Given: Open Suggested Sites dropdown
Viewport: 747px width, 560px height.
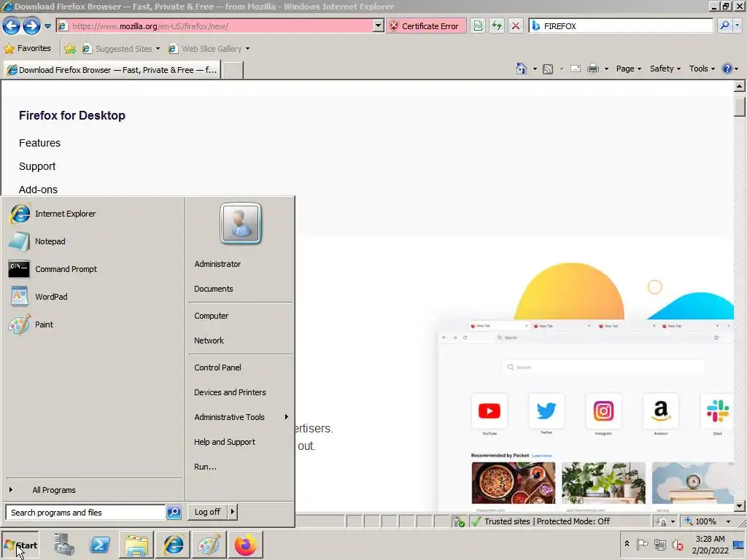Looking at the screenshot, I should pos(120,49).
